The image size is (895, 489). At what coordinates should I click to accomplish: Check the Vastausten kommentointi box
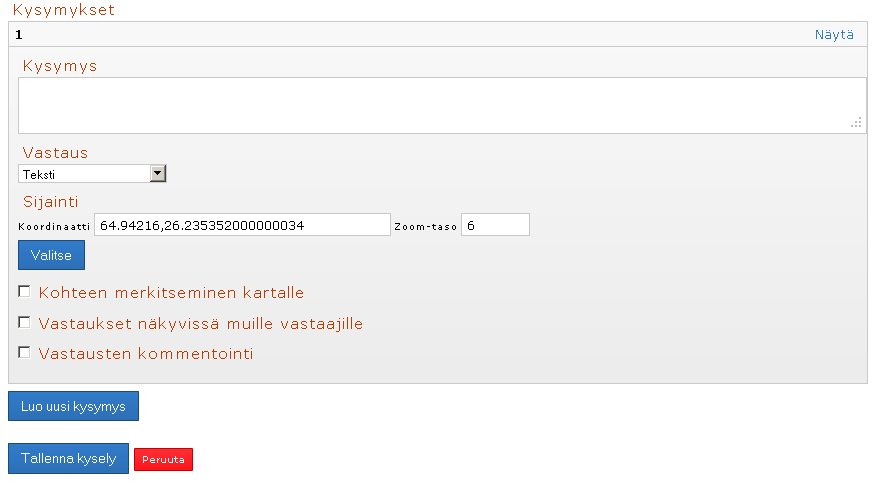(24, 352)
